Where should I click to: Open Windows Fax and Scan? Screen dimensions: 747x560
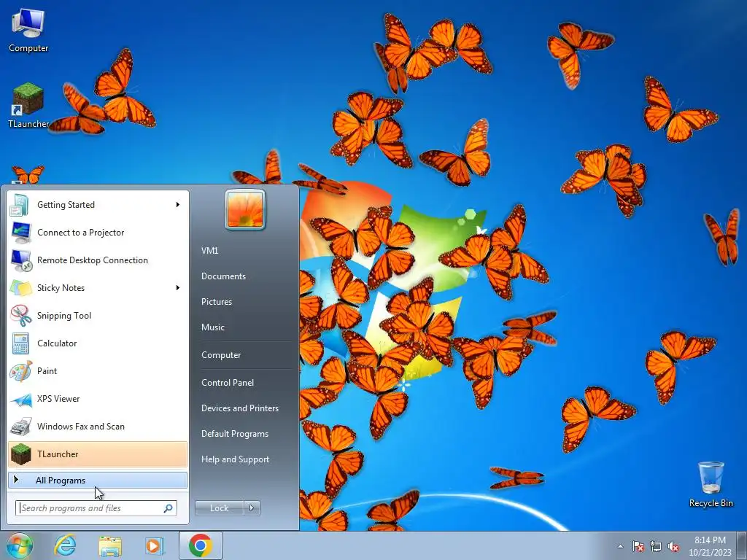coord(98,426)
